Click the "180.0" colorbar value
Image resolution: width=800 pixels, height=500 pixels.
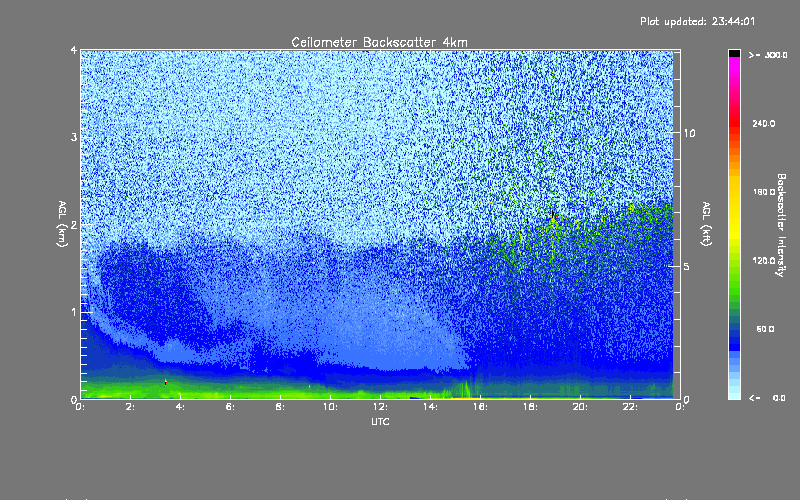(x=764, y=192)
